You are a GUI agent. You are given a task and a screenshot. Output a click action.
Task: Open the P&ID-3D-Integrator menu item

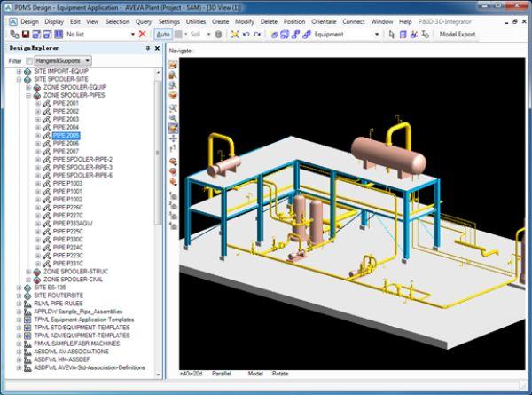tap(445, 21)
